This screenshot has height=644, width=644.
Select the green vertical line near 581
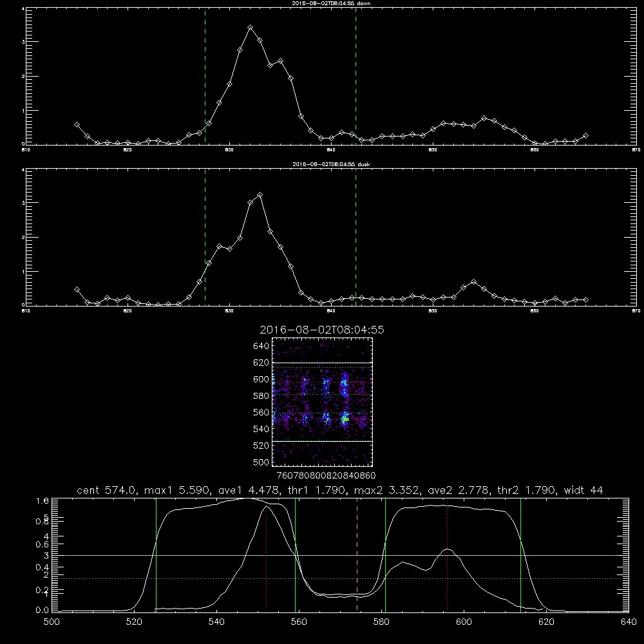pos(385,554)
